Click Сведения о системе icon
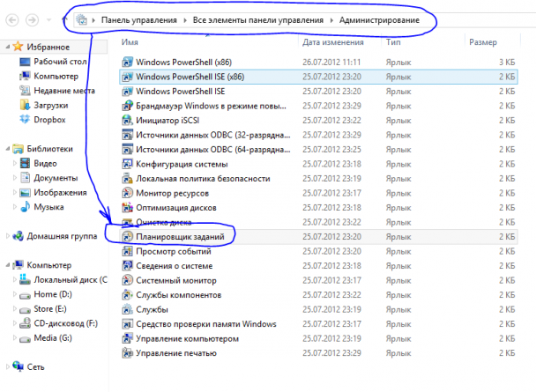This screenshot has width=536, height=392. 127,266
